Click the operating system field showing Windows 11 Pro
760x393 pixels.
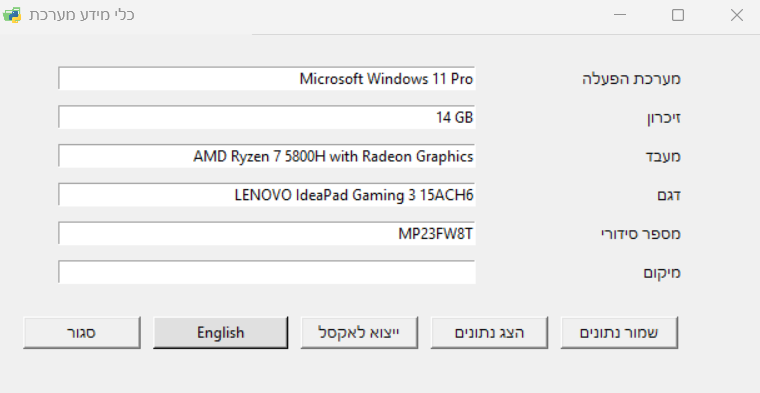267,79
